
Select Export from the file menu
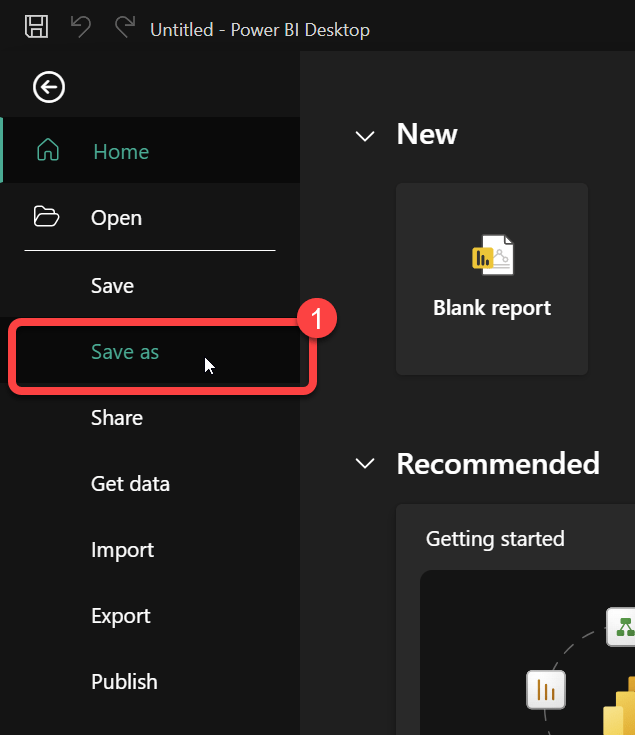(x=151, y=616)
